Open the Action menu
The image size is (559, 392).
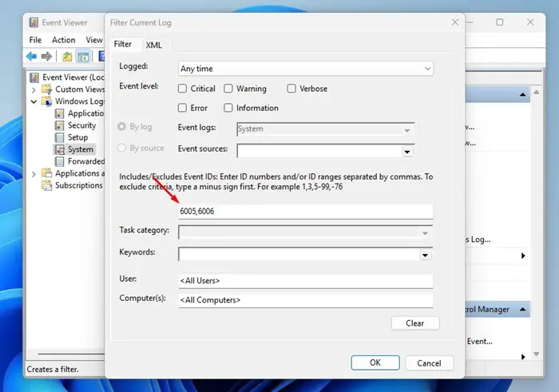(x=63, y=40)
